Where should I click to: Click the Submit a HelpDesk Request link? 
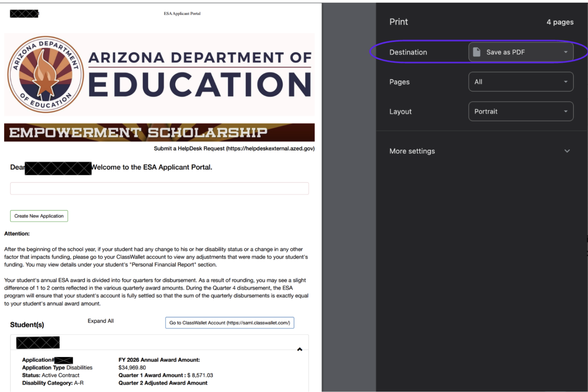(x=234, y=148)
